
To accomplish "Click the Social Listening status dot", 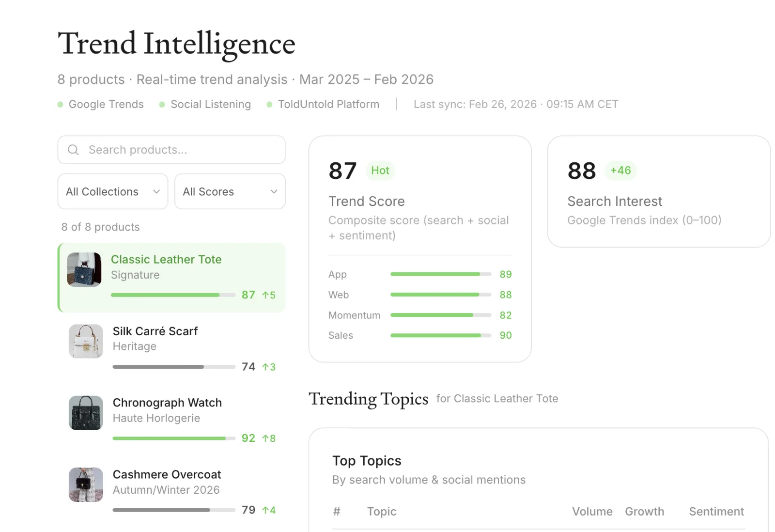I will pyautogui.click(x=163, y=104).
